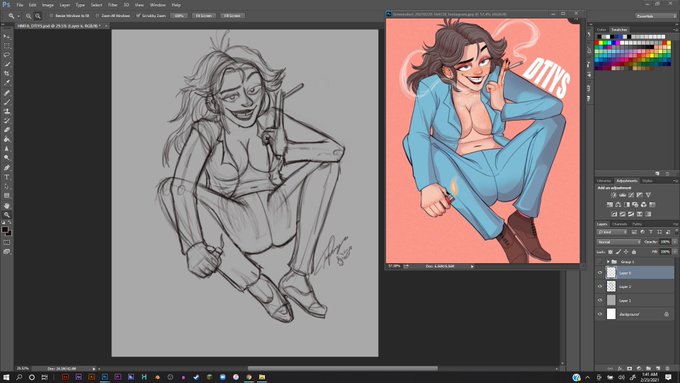Show Group 1 via visibility box

(x=600, y=262)
